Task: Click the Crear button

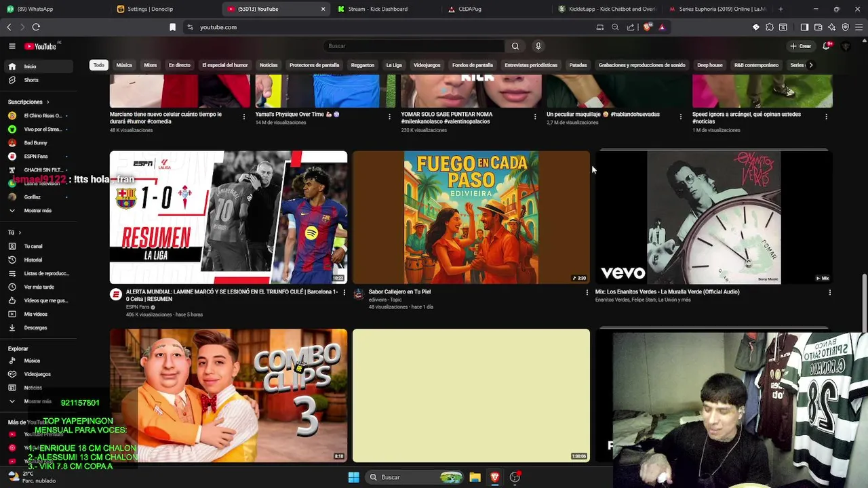Action: pyautogui.click(x=801, y=46)
